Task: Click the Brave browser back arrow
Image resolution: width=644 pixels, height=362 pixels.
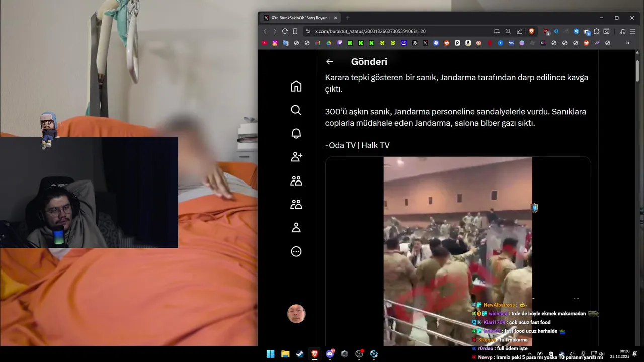Action: pos(265,31)
